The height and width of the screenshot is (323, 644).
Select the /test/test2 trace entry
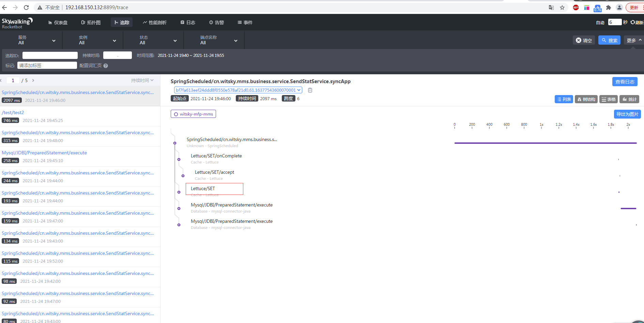(x=13, y=112)
